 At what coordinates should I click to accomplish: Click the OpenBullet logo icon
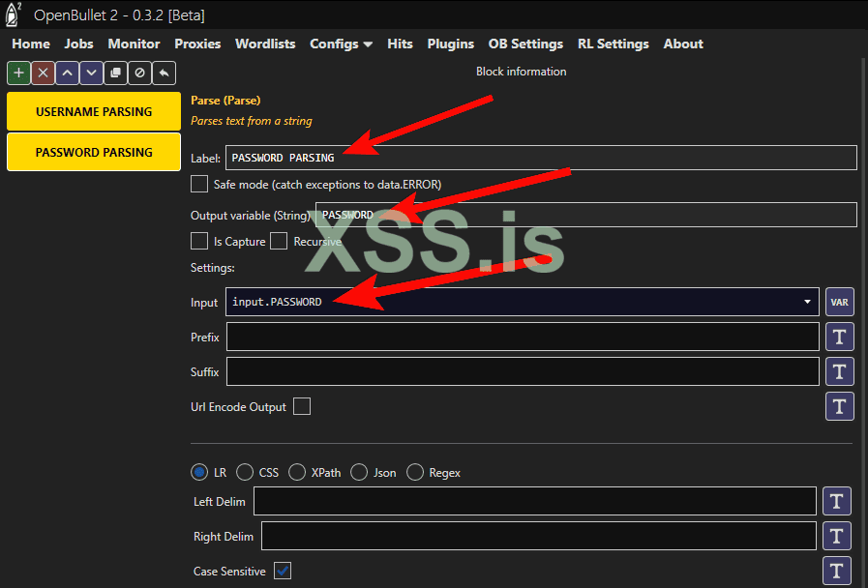[x=13, y=15]
